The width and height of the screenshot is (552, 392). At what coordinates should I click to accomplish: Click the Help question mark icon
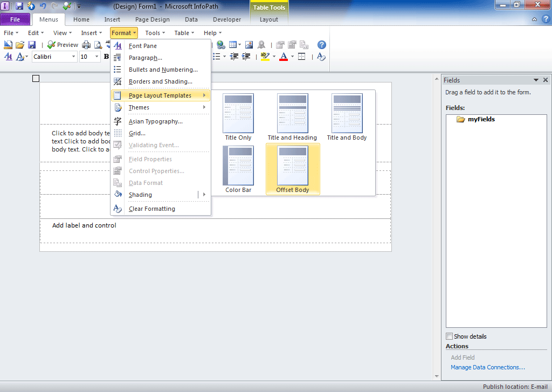point(321,45)
